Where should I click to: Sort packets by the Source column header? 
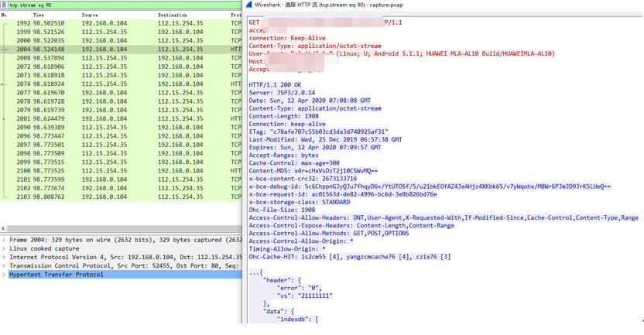click(x=118, y=15)
